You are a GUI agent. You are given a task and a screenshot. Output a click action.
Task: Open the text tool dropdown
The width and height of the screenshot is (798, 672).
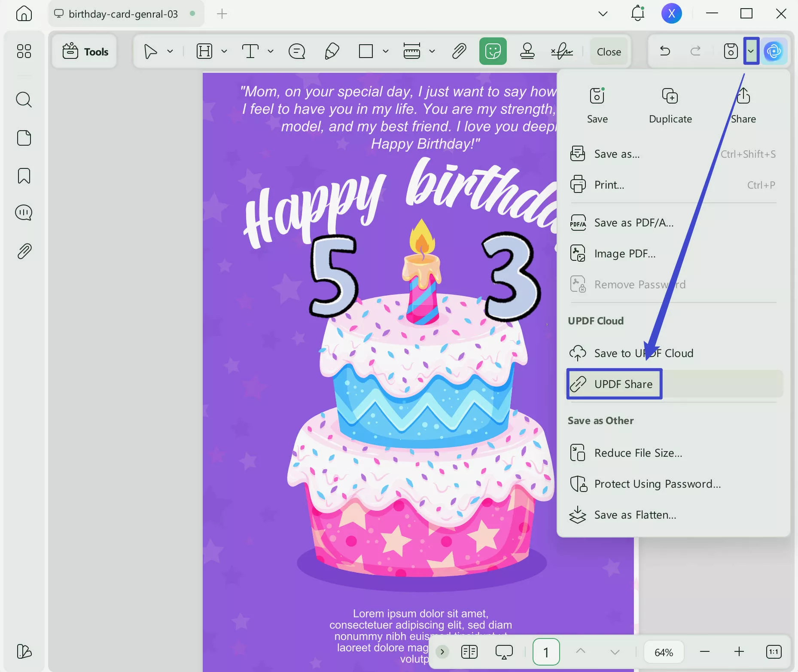pos(270,51)
